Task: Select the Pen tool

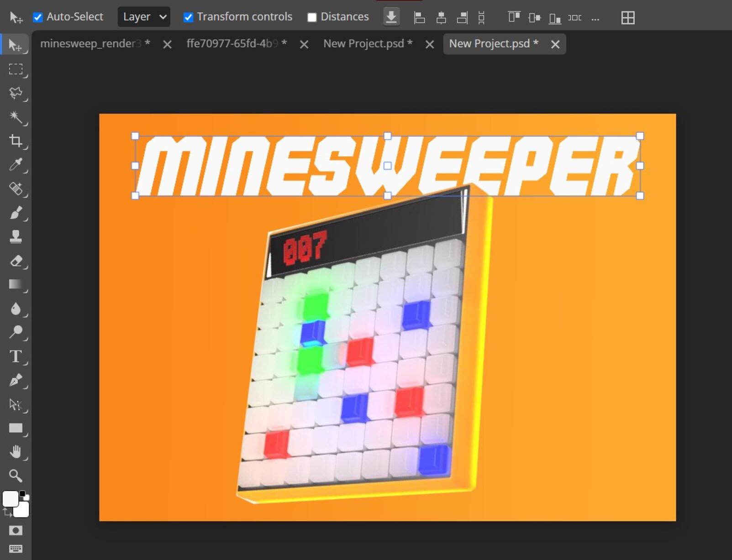Action: (x=16, y=380)
